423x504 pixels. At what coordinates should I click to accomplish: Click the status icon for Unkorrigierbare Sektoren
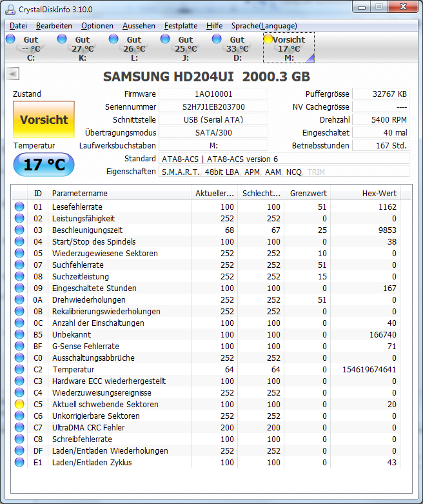19,416
